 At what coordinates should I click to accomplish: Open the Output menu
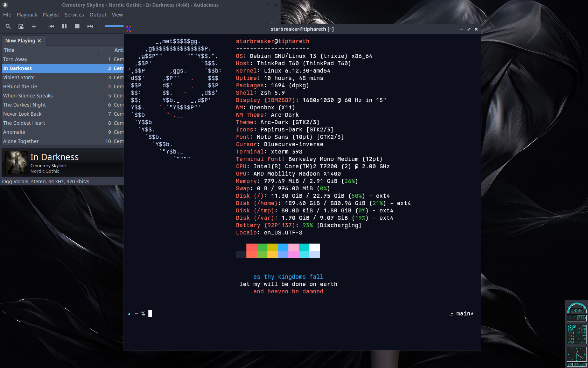coord(98,15)
